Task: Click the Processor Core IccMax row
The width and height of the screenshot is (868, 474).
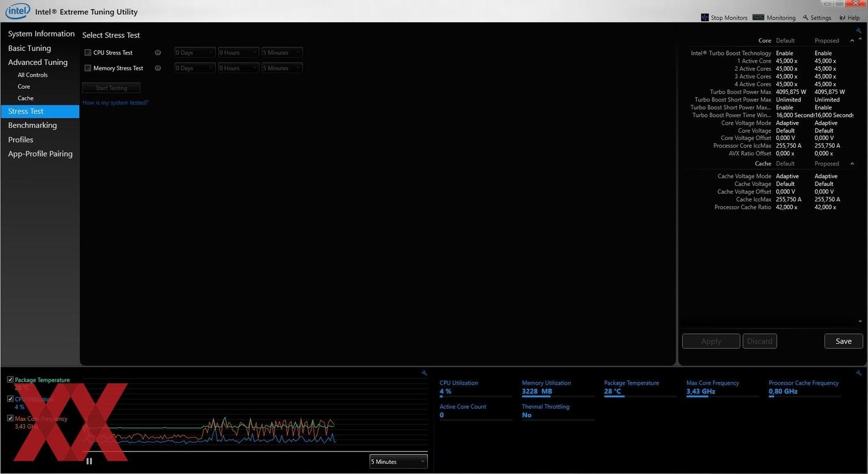Action: pyautogui.click(x=768, y=146)
